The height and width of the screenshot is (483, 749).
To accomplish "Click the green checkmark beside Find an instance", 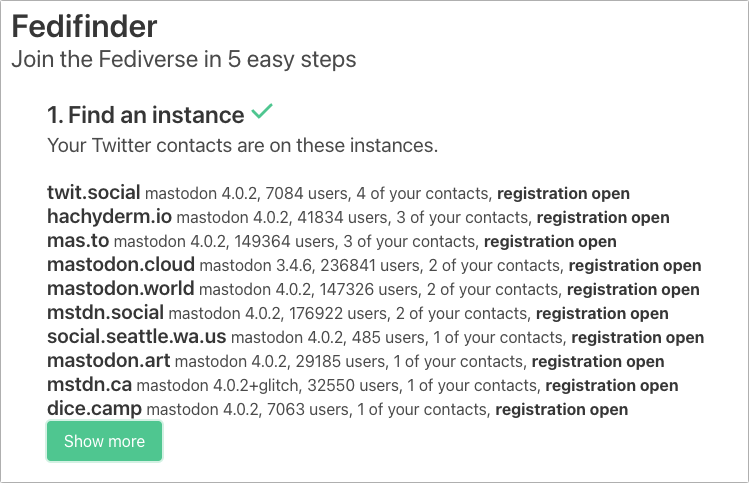I will coord(262,114).
